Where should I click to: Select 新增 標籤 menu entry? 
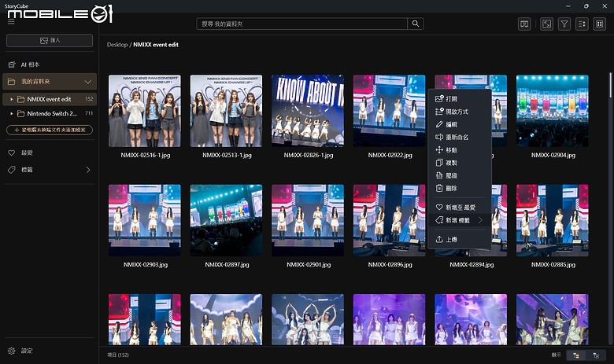(x=460, y=220)
